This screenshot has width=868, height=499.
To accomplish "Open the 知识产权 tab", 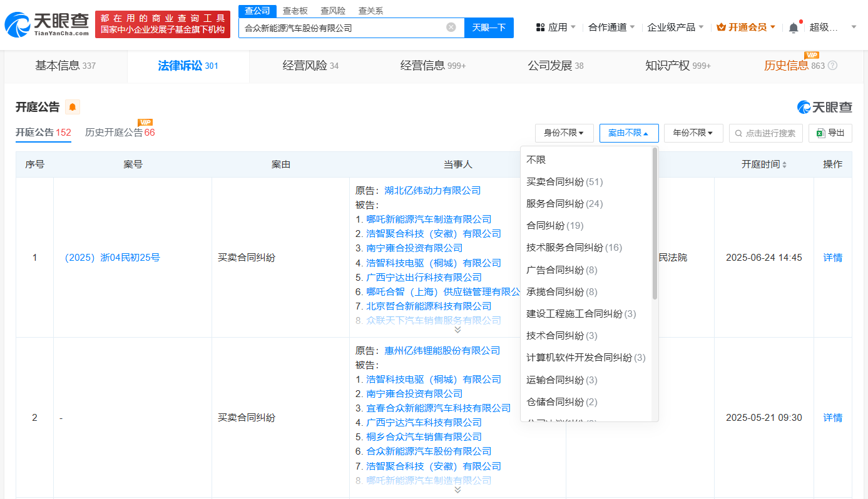I will [x=678, y=66].
